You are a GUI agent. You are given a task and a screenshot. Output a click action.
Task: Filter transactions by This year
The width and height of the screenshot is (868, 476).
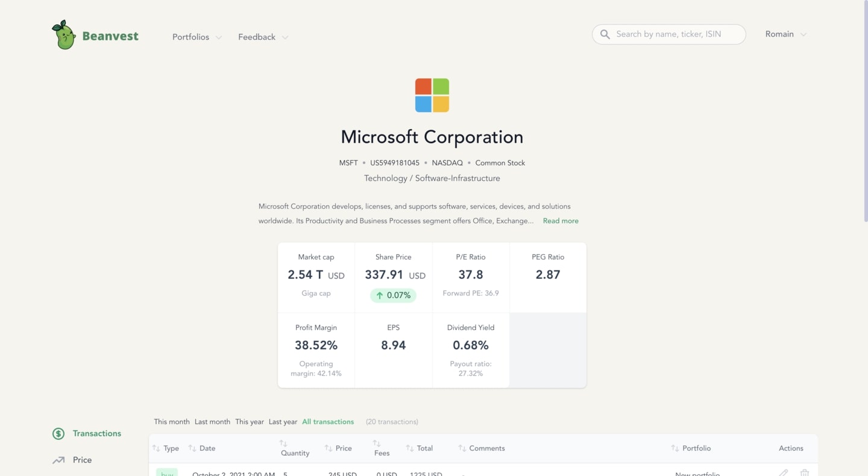click(x=250, y=422)
